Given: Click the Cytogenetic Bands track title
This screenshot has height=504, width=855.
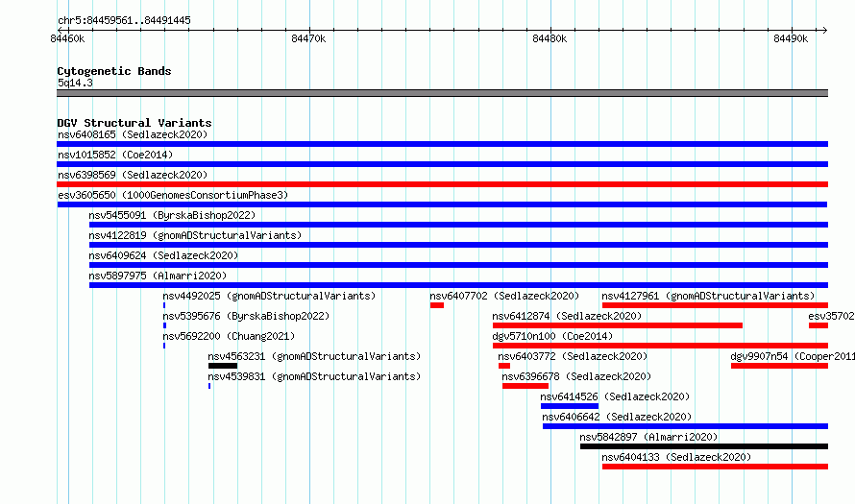Looking at the screenshot, I should tap(114, 71).
